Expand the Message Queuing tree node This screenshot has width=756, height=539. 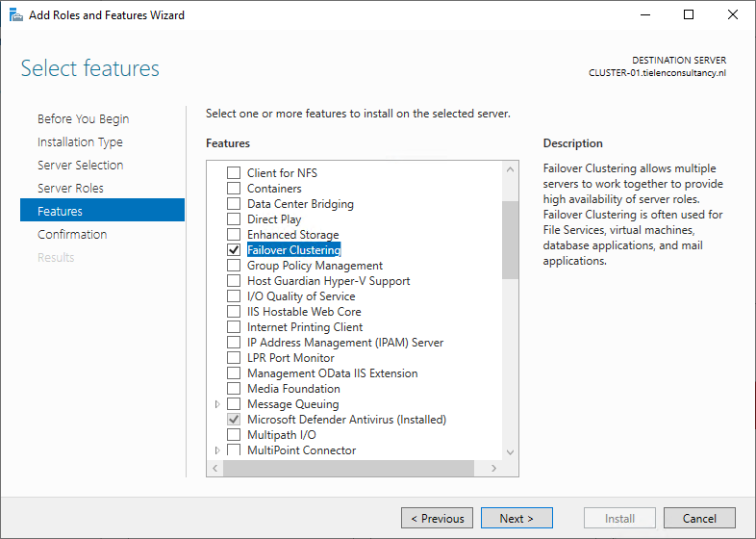[x=217, y=404]
